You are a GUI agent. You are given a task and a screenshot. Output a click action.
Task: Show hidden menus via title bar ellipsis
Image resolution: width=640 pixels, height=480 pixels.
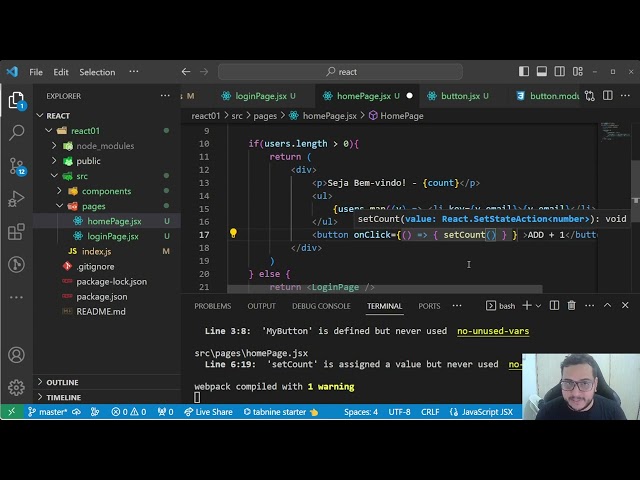(x=133, y=71)
